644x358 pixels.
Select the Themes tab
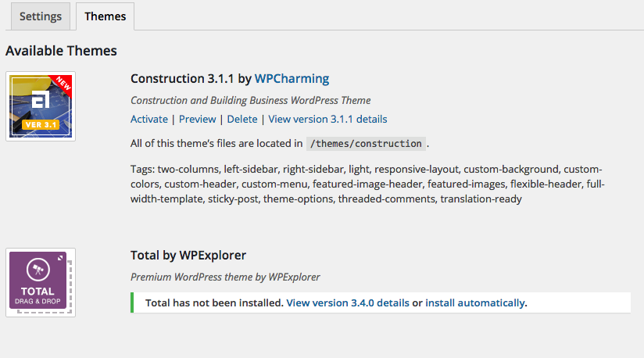click(x=106, y=16)
